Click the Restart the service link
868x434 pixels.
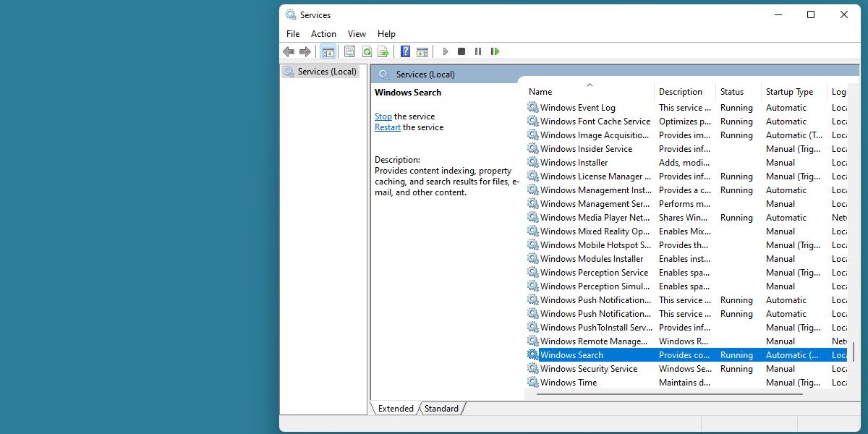tap(388, 127)
